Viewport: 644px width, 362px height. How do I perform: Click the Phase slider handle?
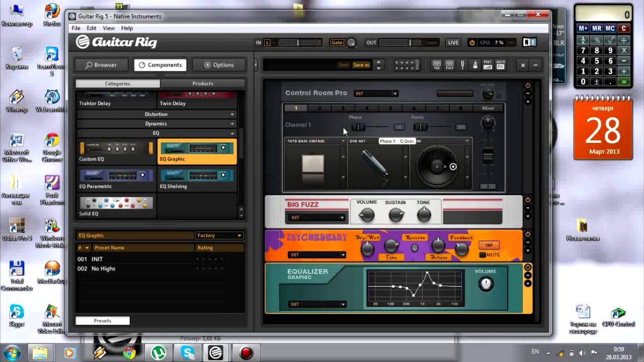(358, 127)
